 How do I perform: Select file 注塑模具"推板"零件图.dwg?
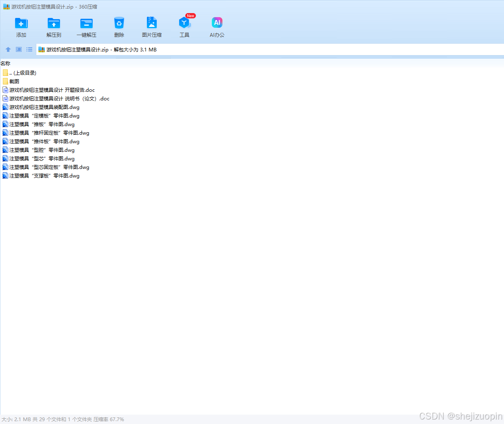coord(42,124)
